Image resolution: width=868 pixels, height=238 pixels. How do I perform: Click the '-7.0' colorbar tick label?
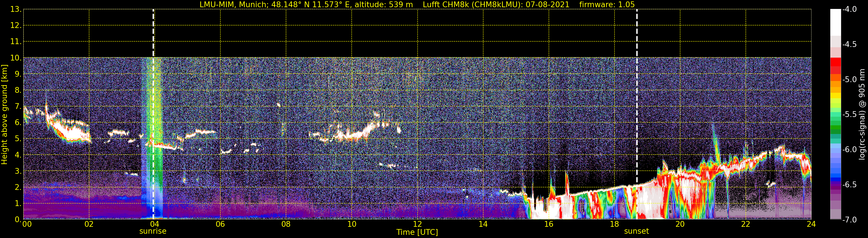(x=850, y=220)
